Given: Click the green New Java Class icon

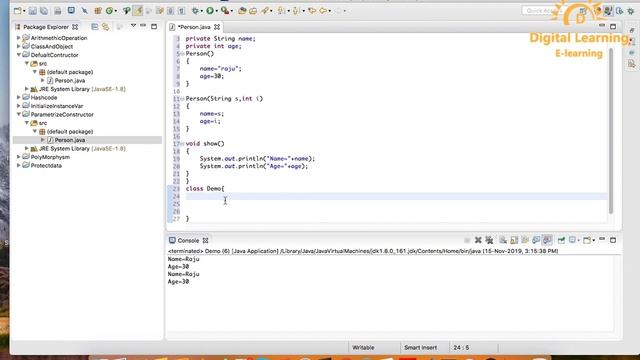Looking at the screenshot, I should 109,11.
